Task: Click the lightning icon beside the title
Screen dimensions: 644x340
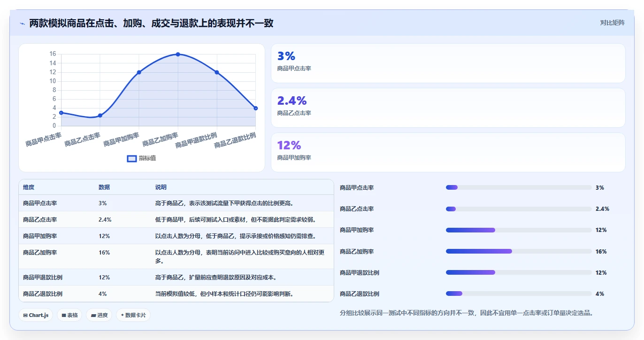Action: point(23,23)
